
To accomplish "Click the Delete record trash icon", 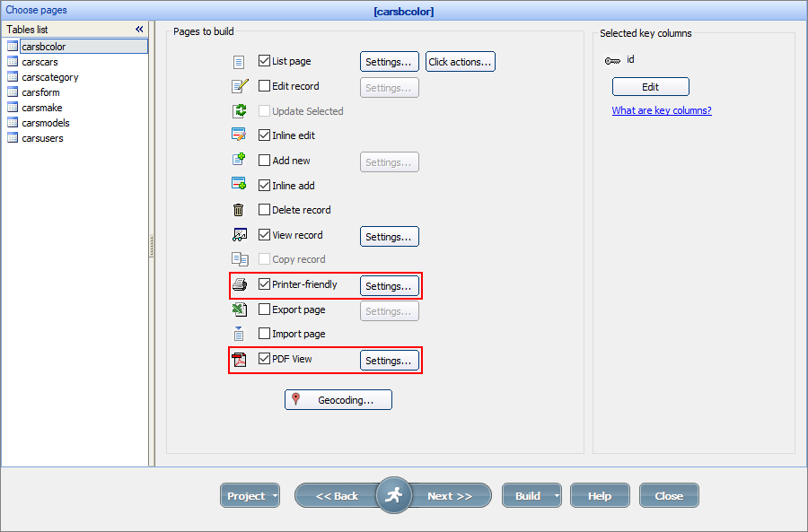I will (238, 209).
